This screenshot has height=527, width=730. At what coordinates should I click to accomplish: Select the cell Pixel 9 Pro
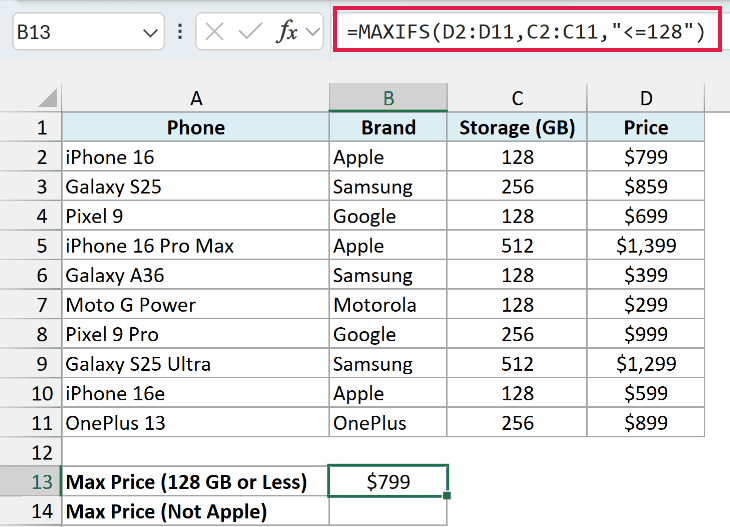(x=196, y=334)
